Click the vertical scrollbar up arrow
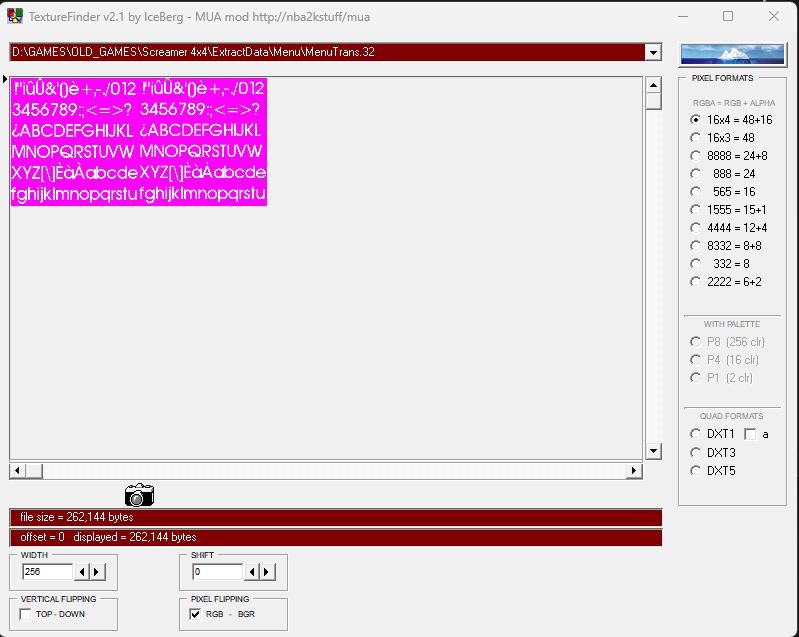Image resolution: width=799 pixels, height=637 pixels. pyautogui.click(x=653, y=85)
